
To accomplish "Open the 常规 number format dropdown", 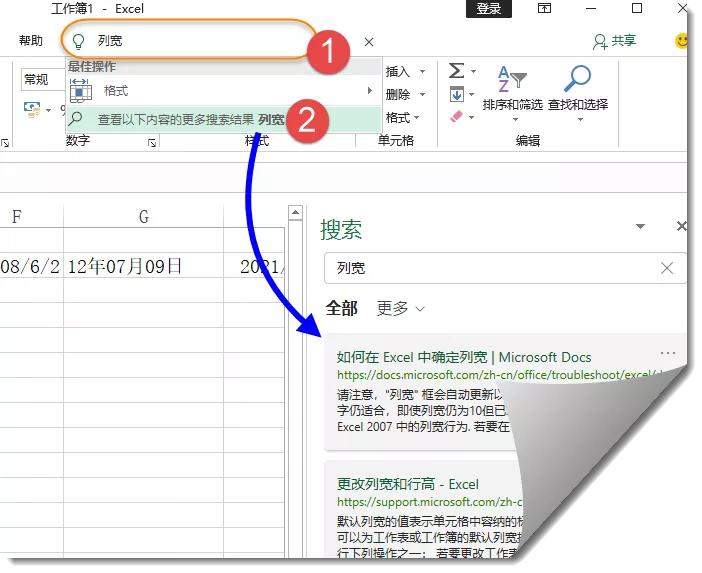I will [43, 80].
